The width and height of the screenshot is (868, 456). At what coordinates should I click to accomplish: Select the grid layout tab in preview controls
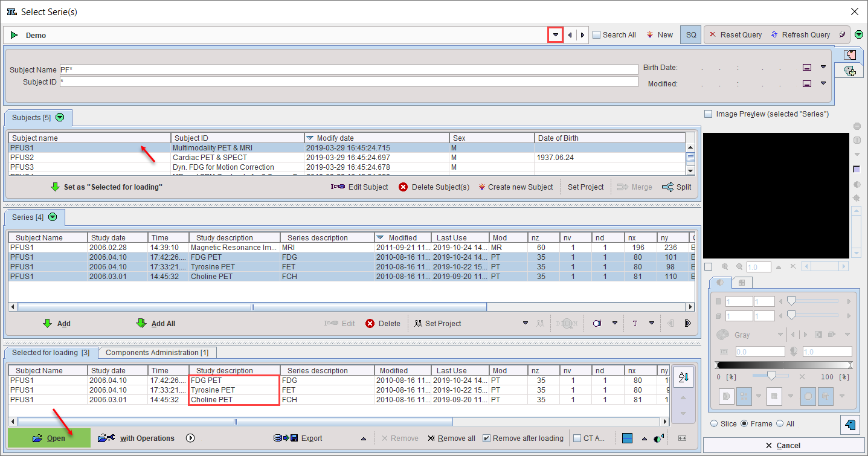[x=742, y=283]
